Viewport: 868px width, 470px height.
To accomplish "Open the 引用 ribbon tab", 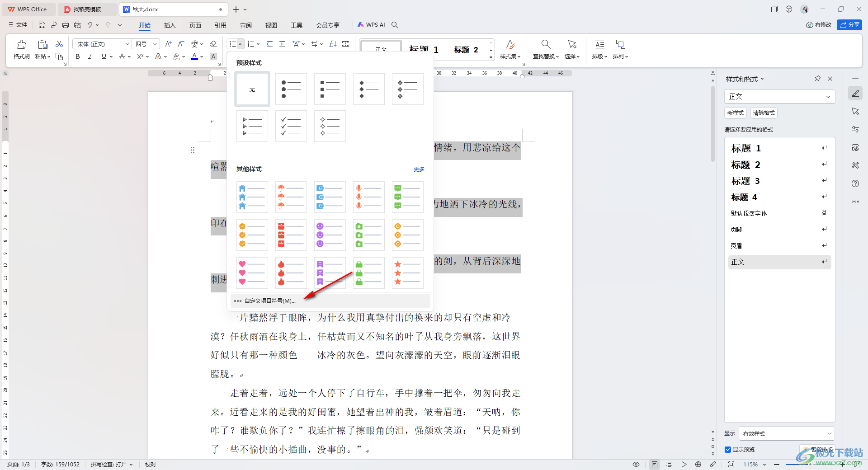I will pos(221,25).
